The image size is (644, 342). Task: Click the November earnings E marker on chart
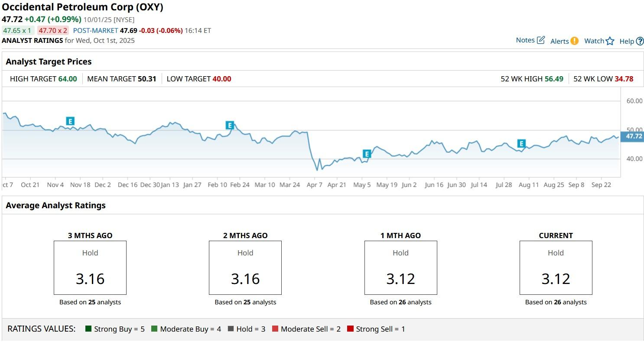coord(70,121)
